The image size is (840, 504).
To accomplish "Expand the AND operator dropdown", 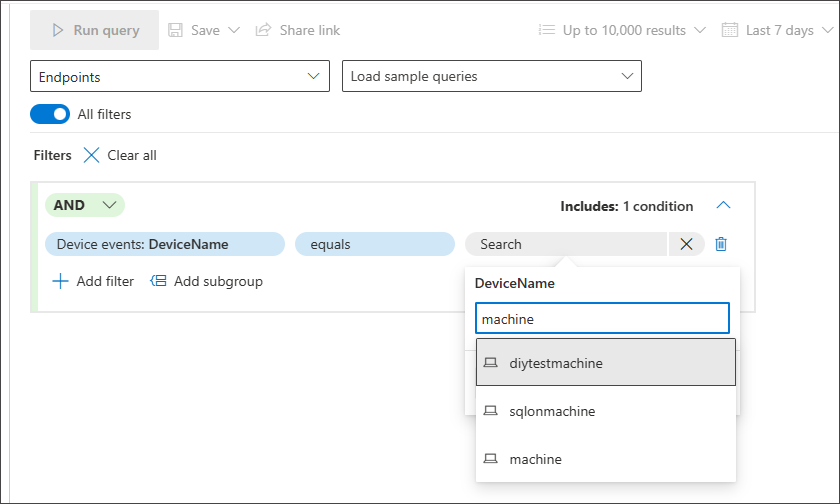I will 85,205.
